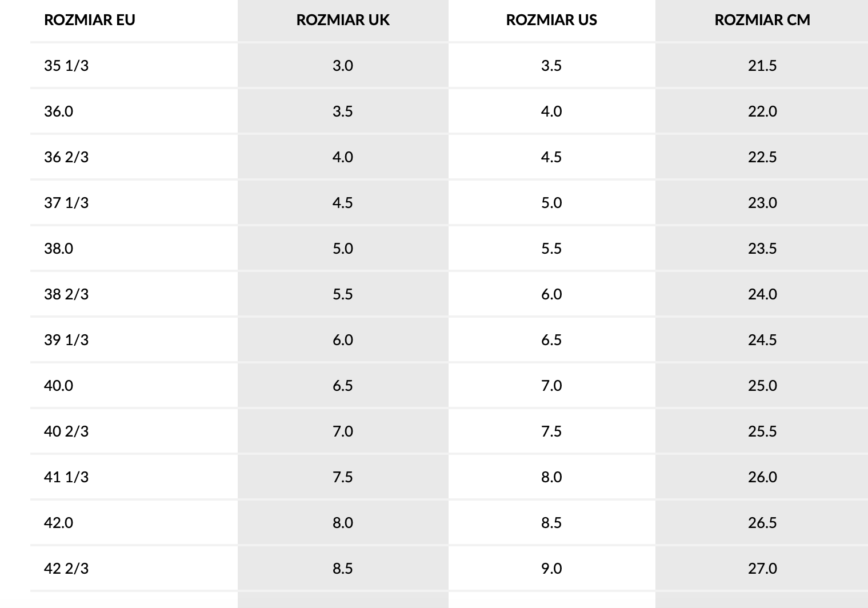The height and width of the screenshot is (608, 868).
Task: Click the ROZMIAR CM column header
Action: [x=762, y=20]
